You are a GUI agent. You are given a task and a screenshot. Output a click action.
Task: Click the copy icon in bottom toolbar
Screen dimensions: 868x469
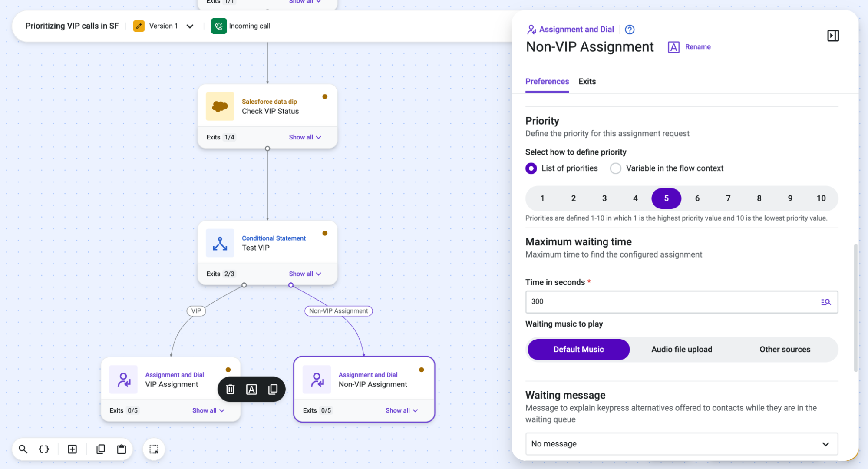(x=100, y=449)
